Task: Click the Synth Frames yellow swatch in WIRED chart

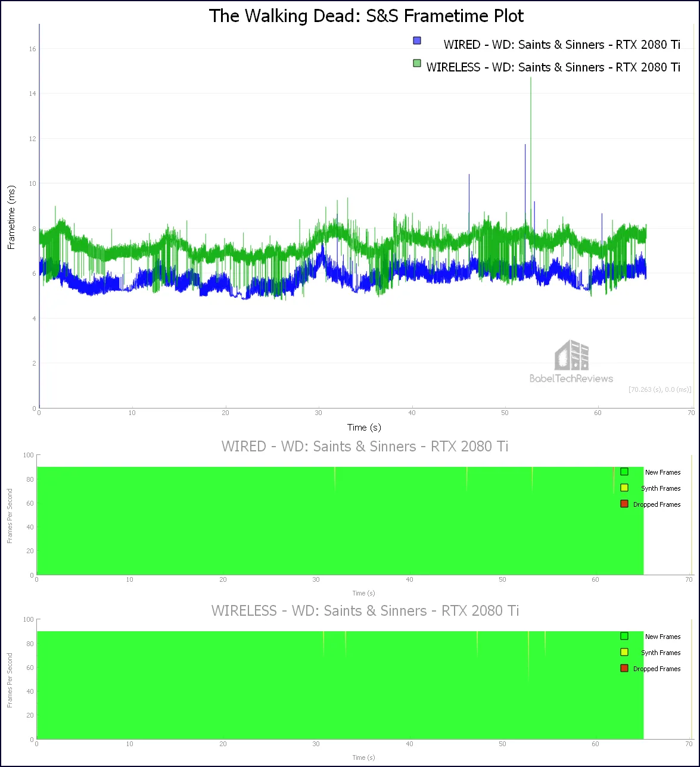Action: [624, 488]
